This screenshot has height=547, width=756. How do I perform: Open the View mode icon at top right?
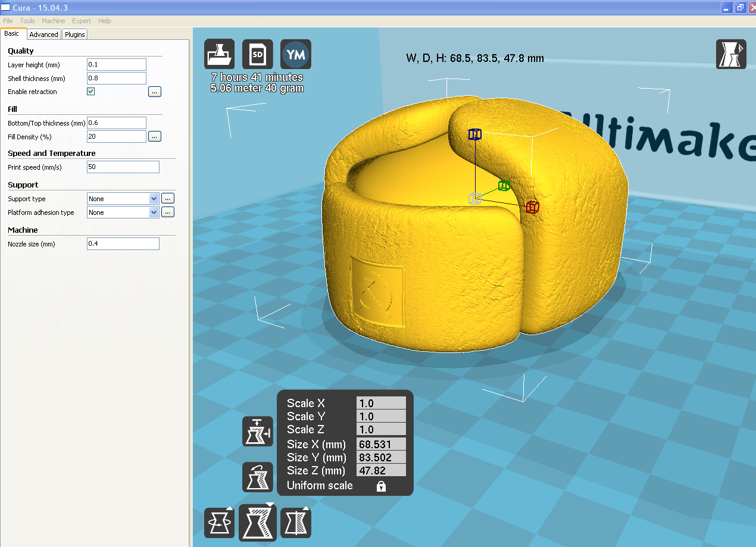(730, 55)
